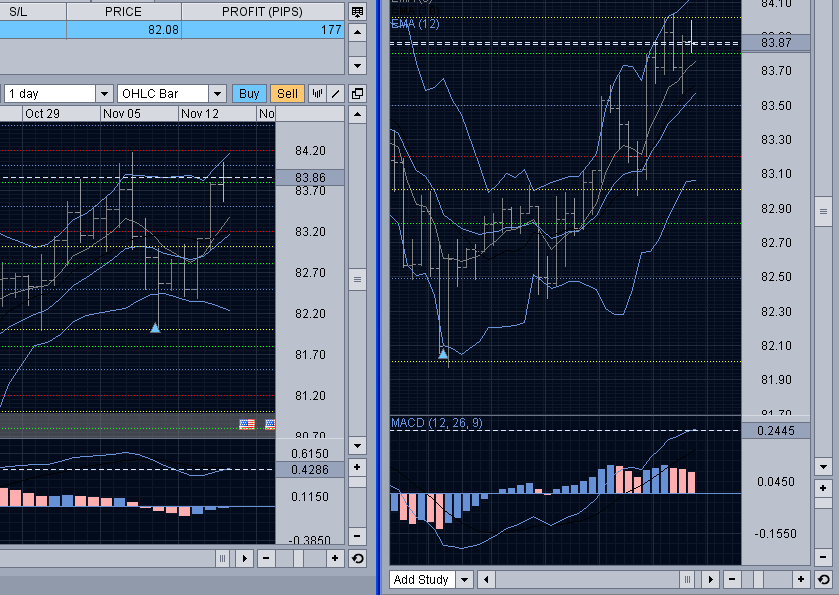This screenshot has height=595, width=839.
Task: Reset the right chart zoom
Action: [x=823, y=579]
